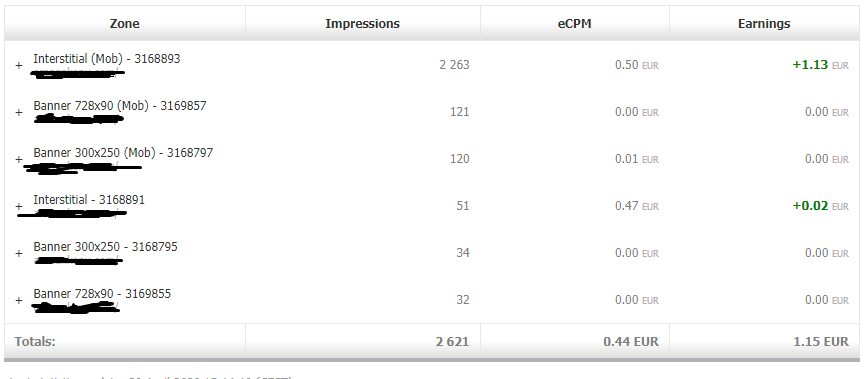Sort table by Impressions column header
This screenshot has height=379, width=868.
(363, 23)
